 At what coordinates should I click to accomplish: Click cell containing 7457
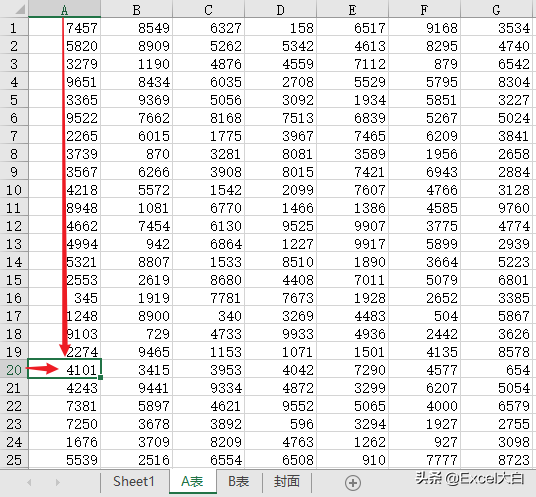click(65, 28)
